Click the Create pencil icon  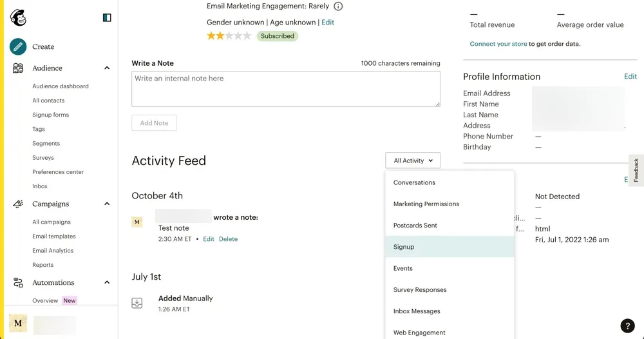tap(18, 46)
